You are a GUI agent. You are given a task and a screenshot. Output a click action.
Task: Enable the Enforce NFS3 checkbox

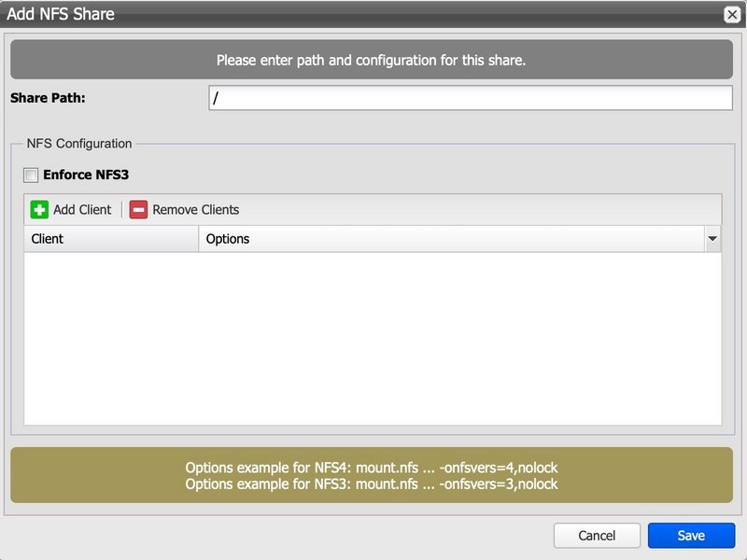pos(32,175)
